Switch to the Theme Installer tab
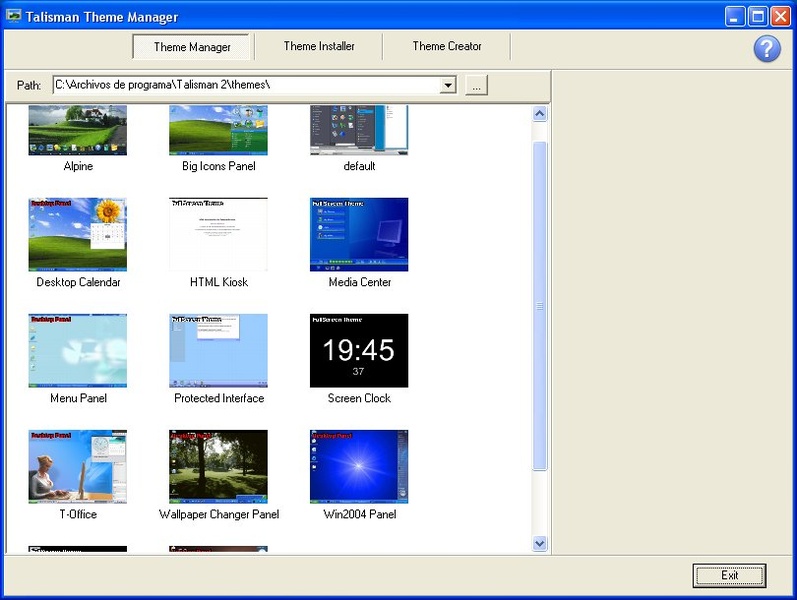The height and width of the screenshot is (600, 797). point(319,46)
